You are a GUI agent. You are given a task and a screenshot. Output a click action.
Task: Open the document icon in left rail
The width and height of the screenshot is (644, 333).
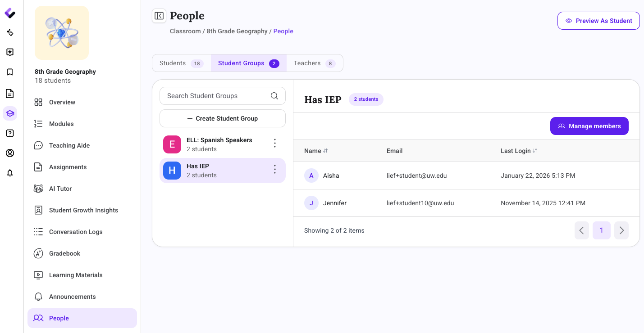[10, 94]
